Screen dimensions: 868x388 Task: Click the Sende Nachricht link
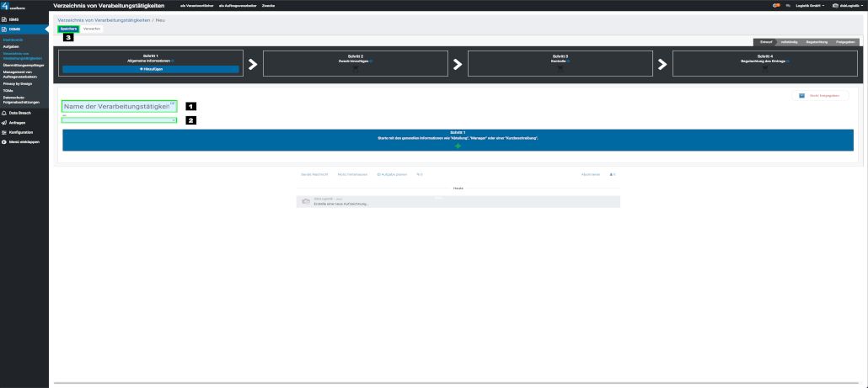tap(313, 174)
